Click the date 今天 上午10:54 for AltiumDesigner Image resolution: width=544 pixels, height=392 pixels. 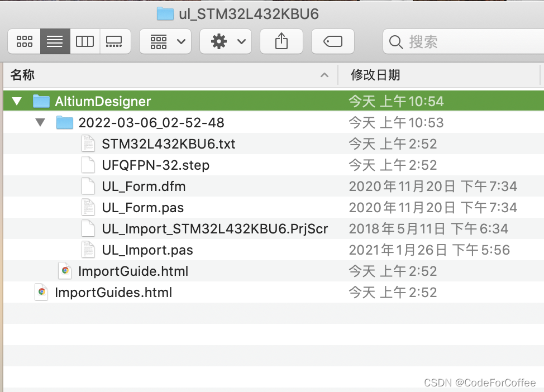[x=396, y=101]
